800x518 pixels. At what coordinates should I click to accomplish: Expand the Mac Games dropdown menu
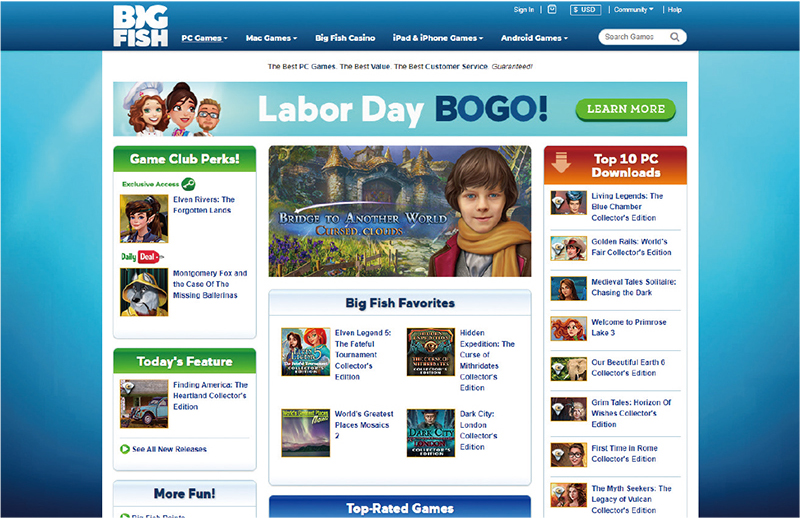tap(271, 38)
